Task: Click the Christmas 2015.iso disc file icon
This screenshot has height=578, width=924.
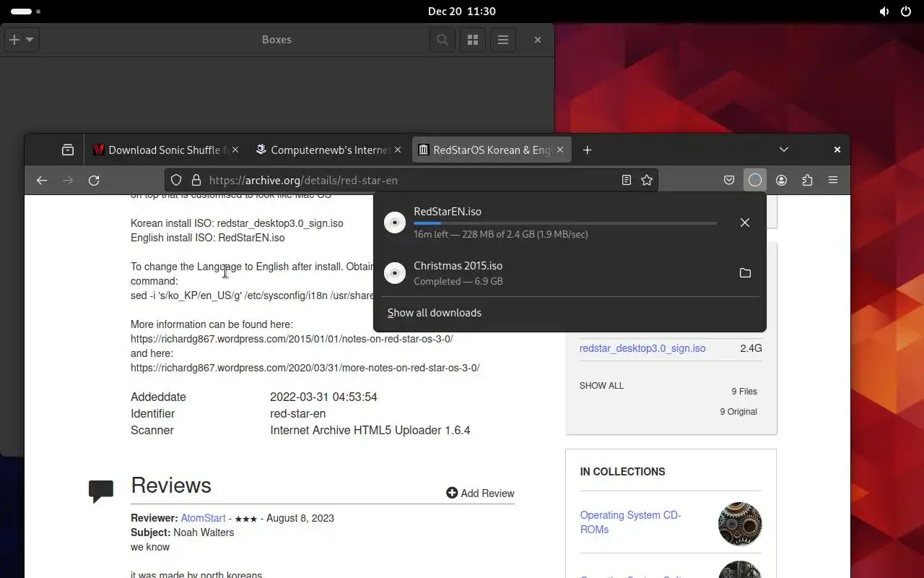Action: coord(395,273)
